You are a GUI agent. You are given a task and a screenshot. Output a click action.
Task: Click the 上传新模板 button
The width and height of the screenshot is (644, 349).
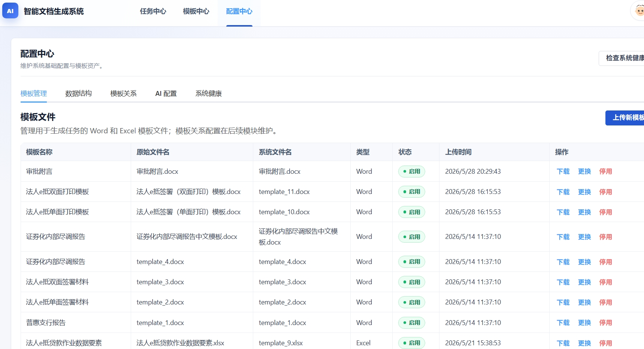point(625,118)
